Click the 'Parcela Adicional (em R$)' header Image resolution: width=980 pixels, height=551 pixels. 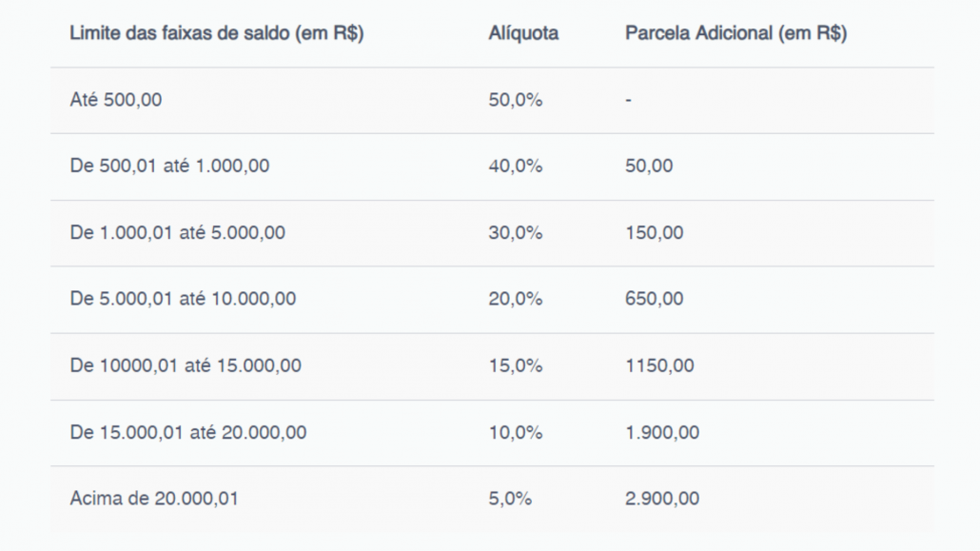pyautogui.click(x=735, y=33)
